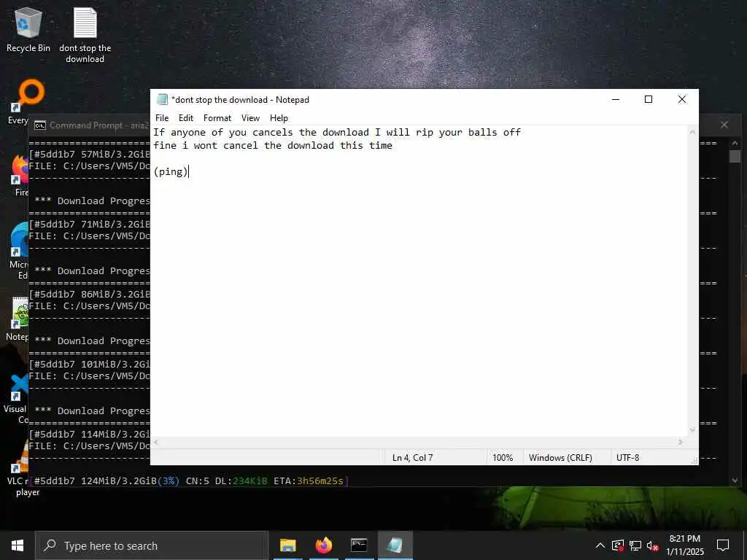
Task: Click the ETA:3h56m25s text in Command Prompt
Action: 309,481
